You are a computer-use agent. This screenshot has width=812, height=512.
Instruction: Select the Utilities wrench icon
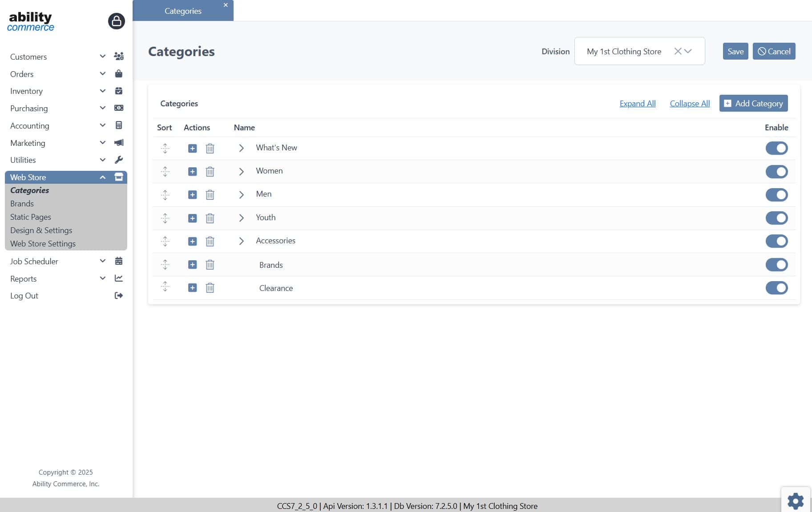click(118, 160)
